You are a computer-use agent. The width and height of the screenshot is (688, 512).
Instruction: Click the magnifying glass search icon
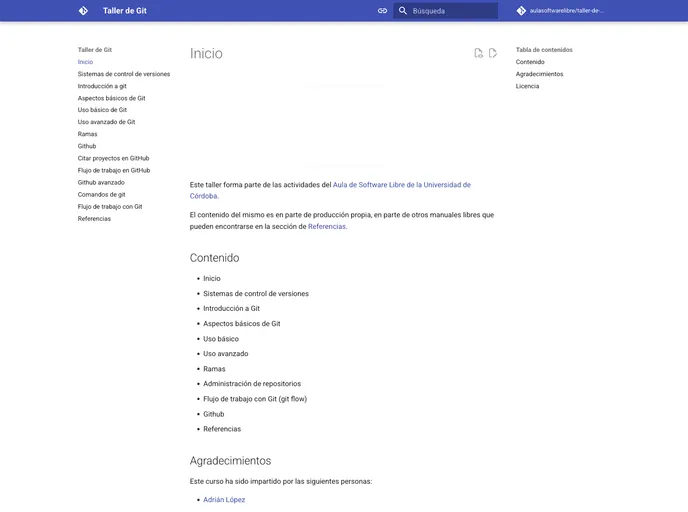(x=402, y=11)
